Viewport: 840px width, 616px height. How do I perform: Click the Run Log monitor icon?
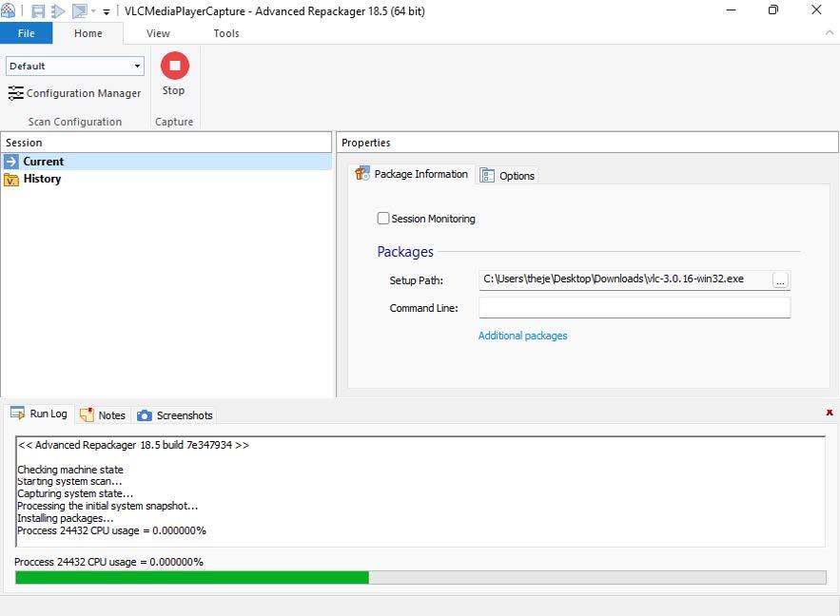point(18,414)
